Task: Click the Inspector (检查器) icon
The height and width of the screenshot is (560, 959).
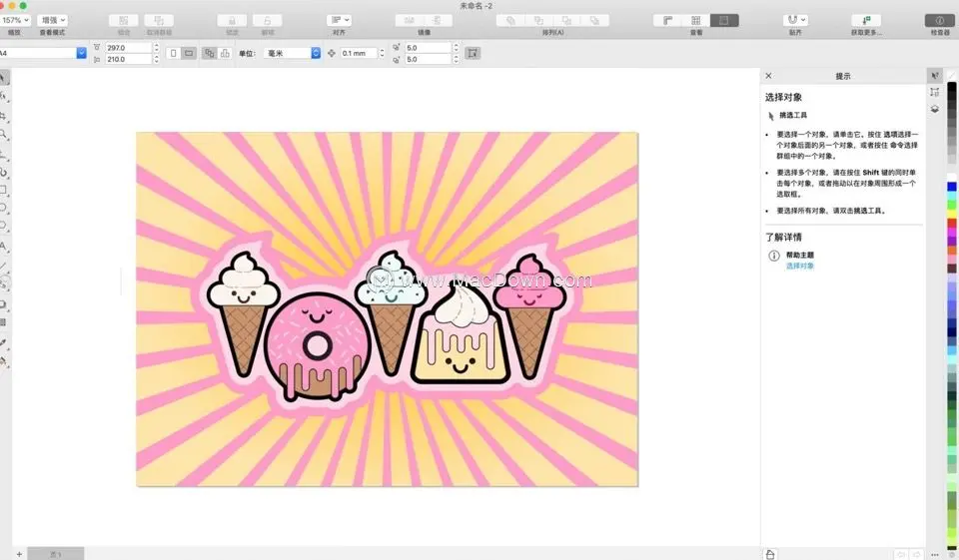Action: [x=939, y=20]
